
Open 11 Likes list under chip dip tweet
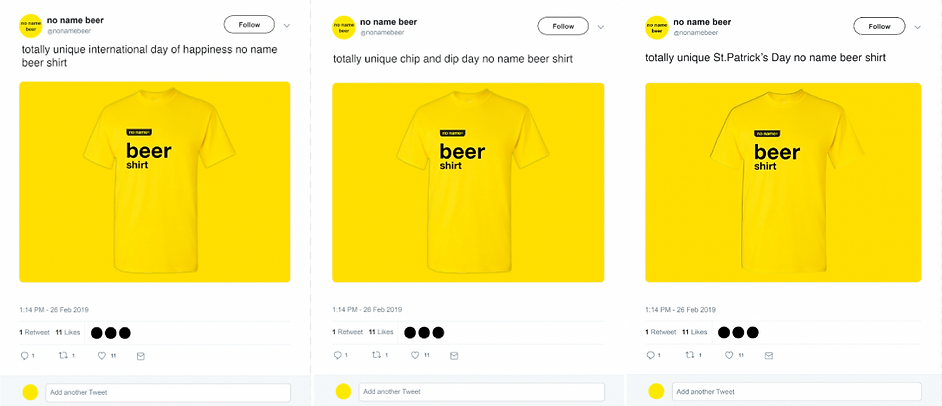(x=381, y=332)
